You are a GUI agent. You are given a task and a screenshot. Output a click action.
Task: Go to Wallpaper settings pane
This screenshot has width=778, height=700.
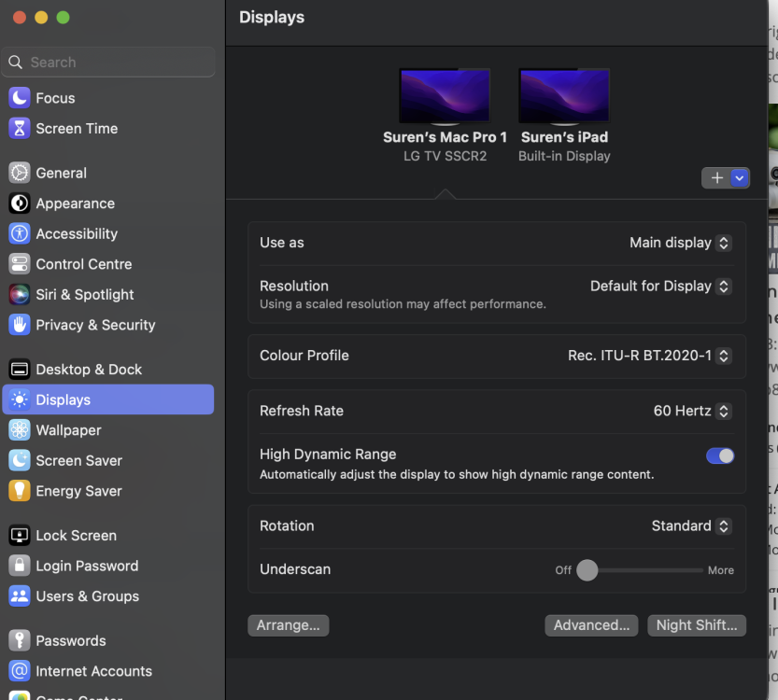pos(68,430)
